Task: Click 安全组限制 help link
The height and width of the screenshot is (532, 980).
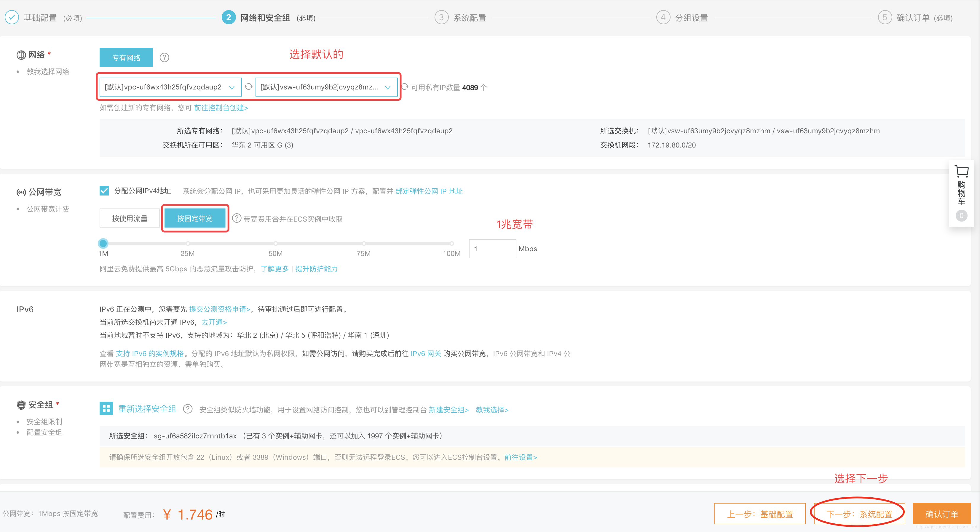Action: (44, 422)
